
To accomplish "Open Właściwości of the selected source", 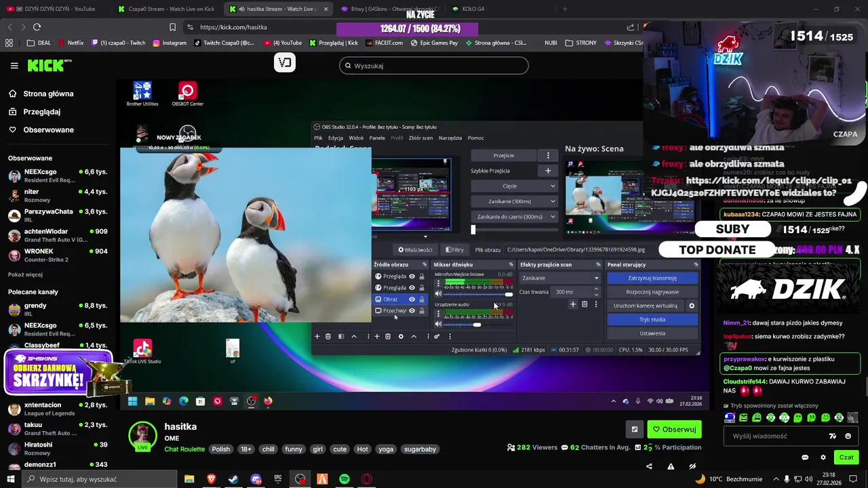I will click(415, 249).
